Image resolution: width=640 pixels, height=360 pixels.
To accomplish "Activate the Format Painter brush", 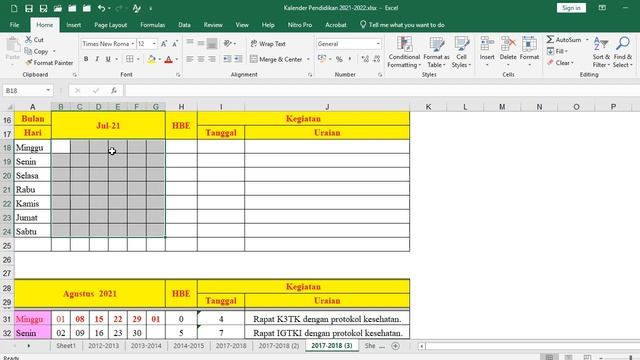I will click(49, 63).
